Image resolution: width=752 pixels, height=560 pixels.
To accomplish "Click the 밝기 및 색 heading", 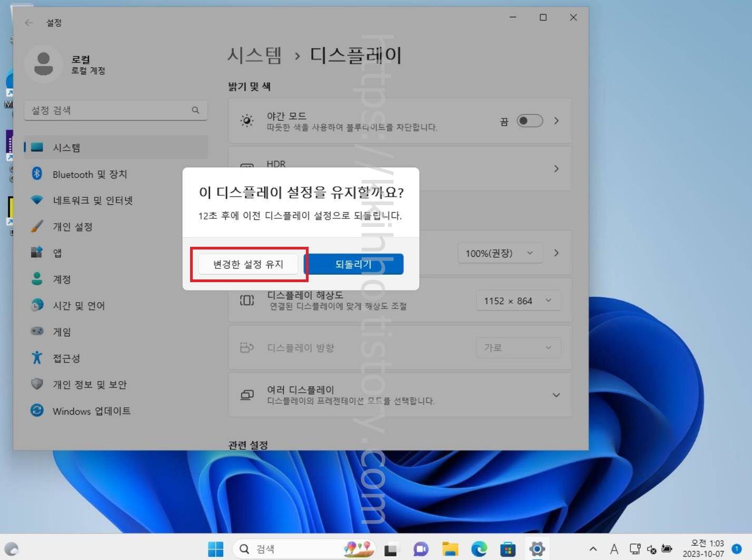I will [x=250, y=86].
